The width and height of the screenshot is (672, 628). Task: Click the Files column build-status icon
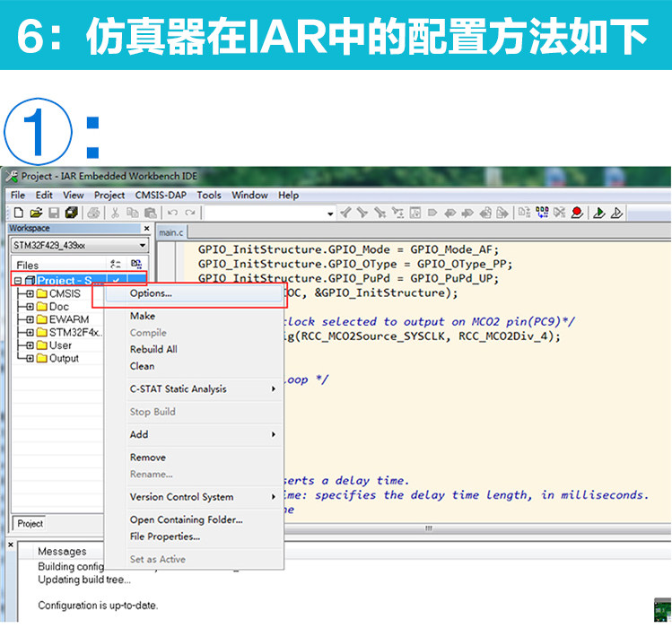(x=136, y=265)
